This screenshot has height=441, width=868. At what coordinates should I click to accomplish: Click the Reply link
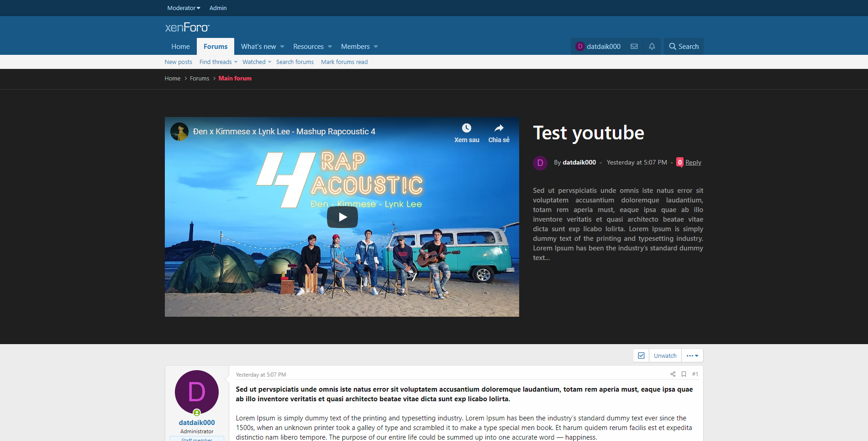693,162
